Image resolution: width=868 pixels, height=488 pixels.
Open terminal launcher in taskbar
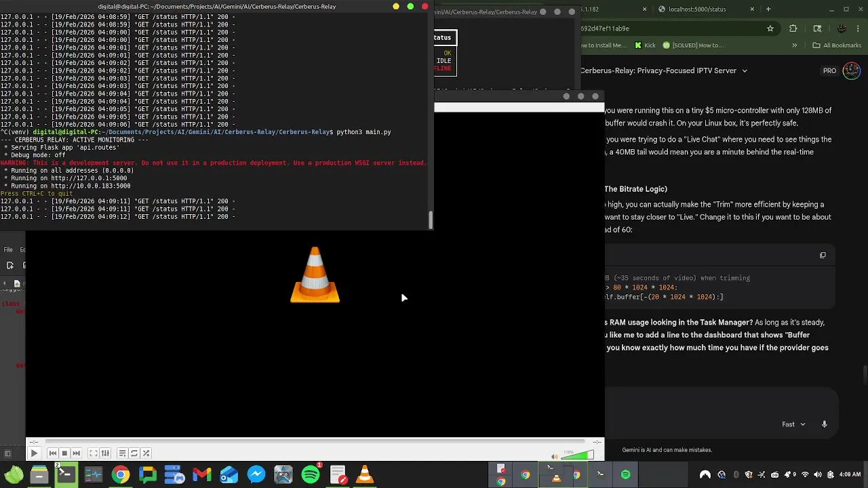[66, 474]
